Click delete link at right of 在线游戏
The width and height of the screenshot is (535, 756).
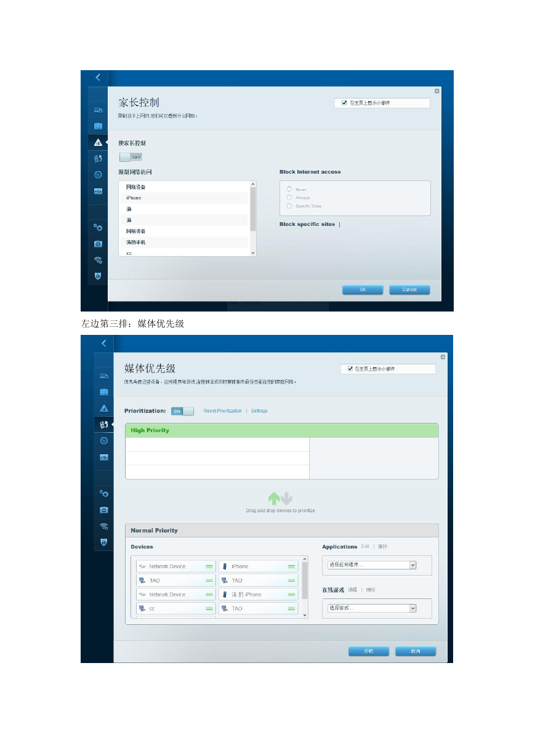click(x=370, y=590)
